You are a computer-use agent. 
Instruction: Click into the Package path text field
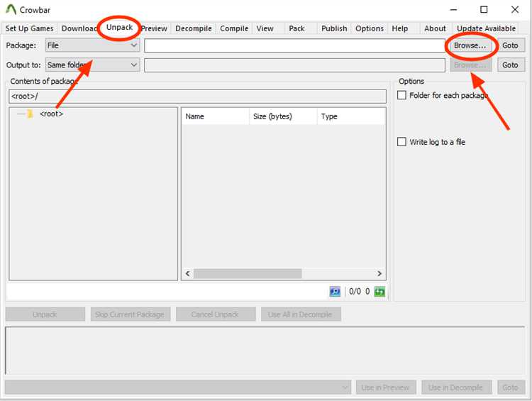[x=294, y=45]
